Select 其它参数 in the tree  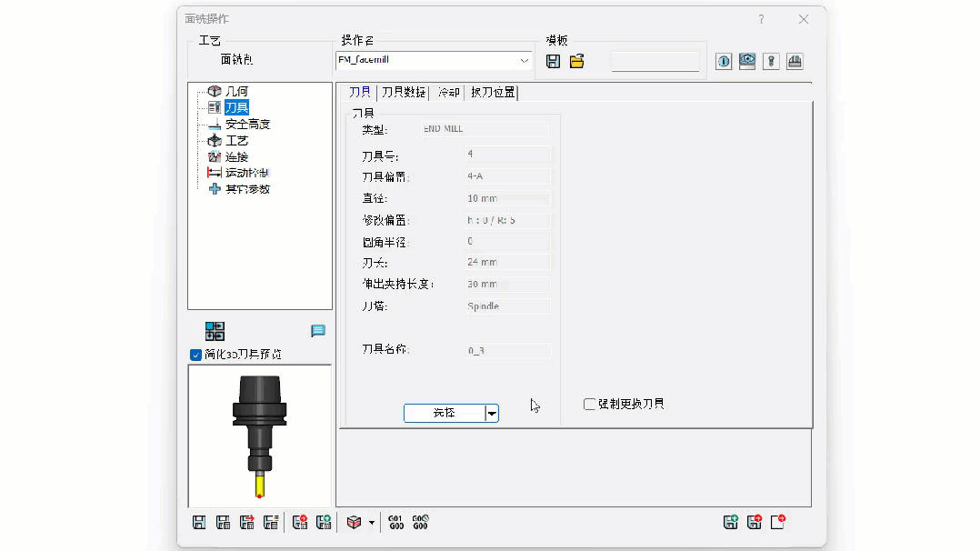pos(247,189)
